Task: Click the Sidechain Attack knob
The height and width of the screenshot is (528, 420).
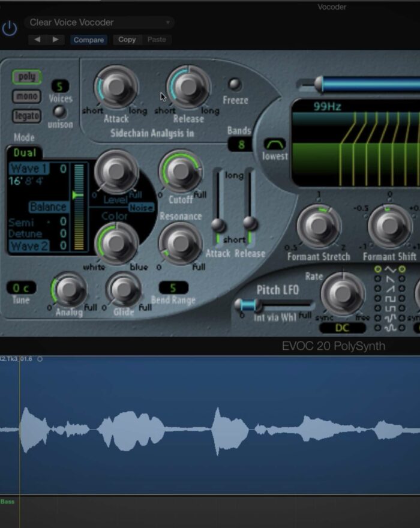Action: pos(116,87)
